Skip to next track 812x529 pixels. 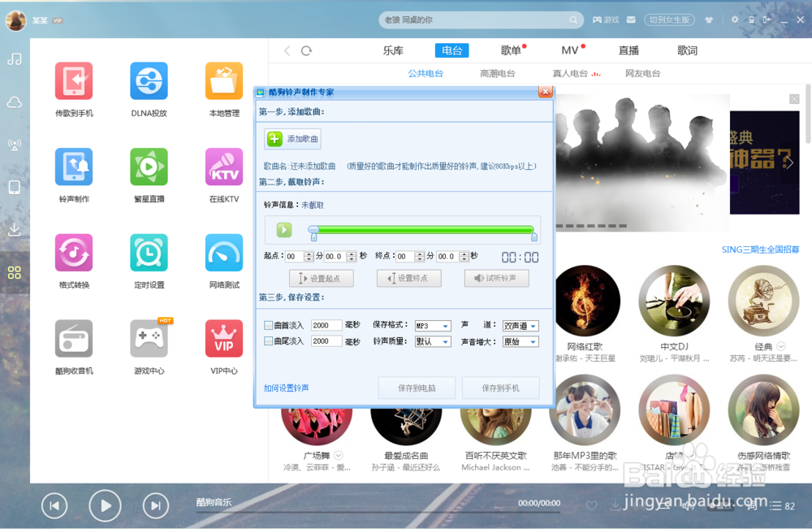[x=155, y=505]
